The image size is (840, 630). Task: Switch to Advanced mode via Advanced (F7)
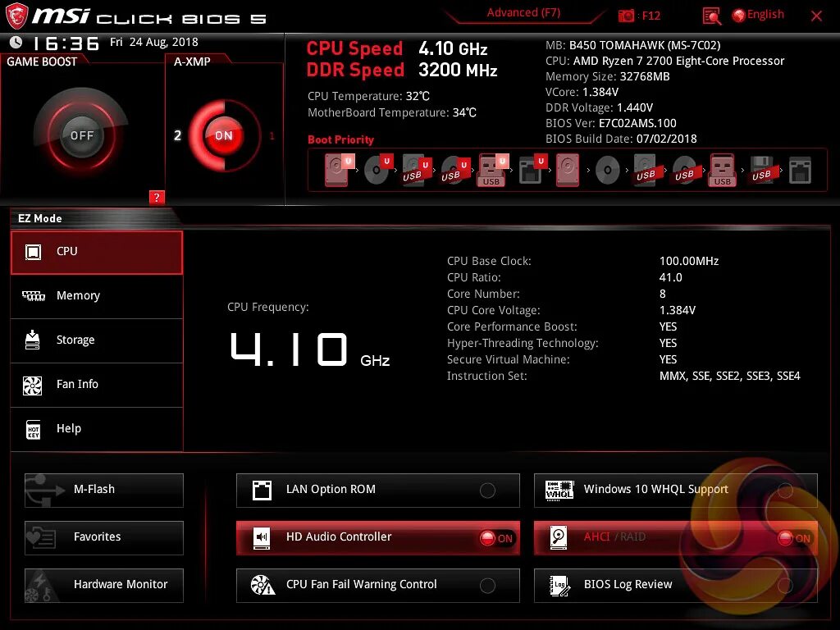523,12
